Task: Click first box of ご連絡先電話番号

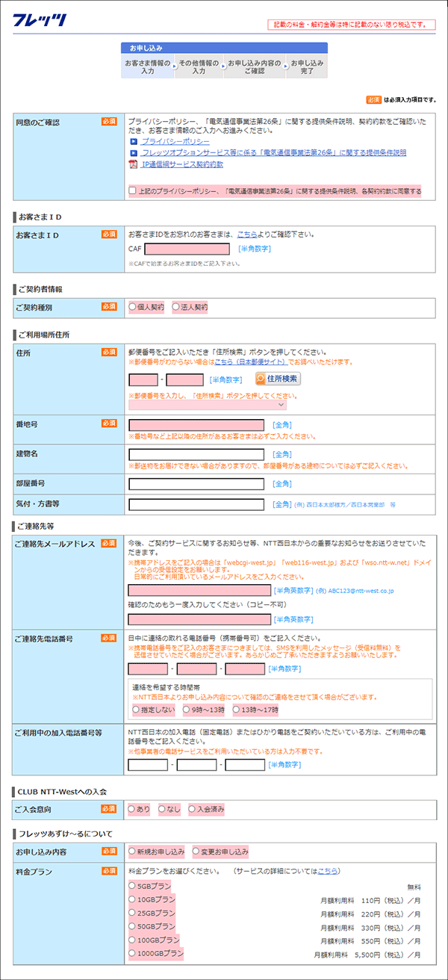Action: tap(148, 669)
